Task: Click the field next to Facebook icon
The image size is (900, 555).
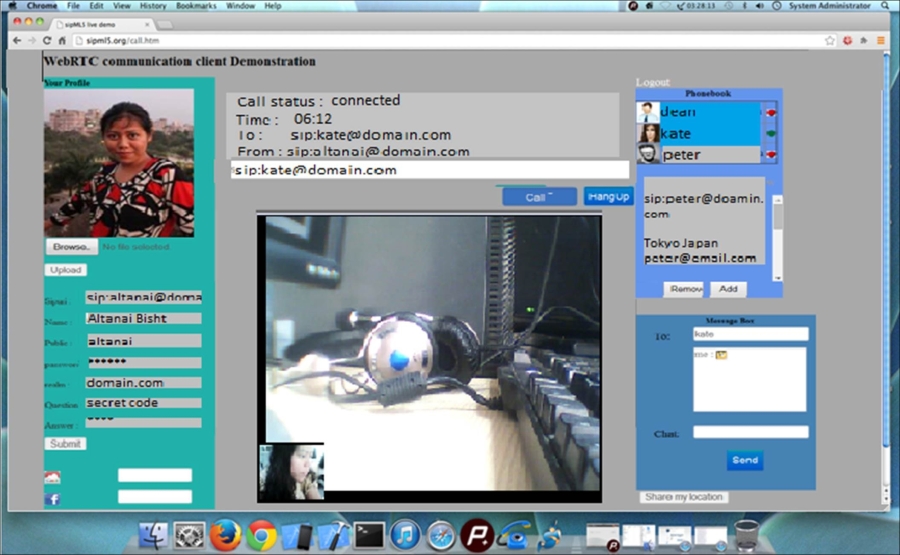Action: point(155,496)
